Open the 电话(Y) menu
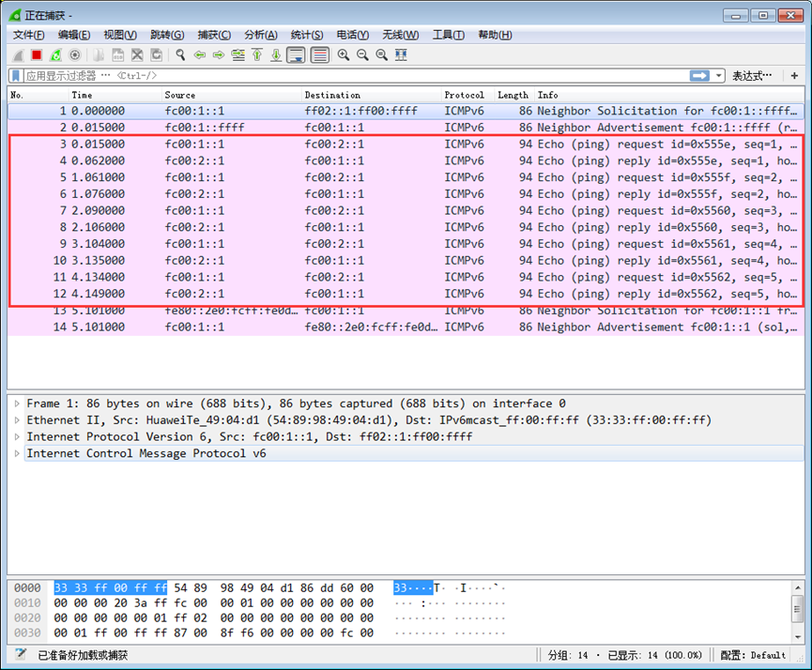This screenshot has width=812, height=670. (353, 35)
